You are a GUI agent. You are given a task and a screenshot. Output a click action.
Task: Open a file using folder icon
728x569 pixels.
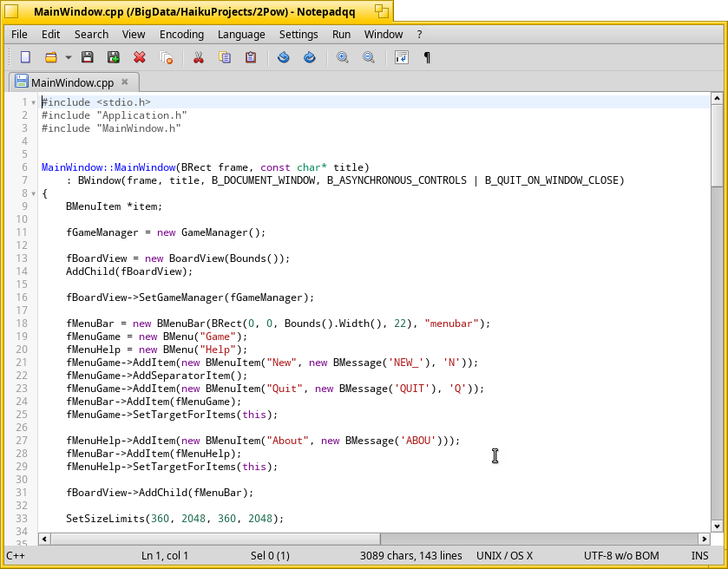pyautogui.click(x=50, y=57)
